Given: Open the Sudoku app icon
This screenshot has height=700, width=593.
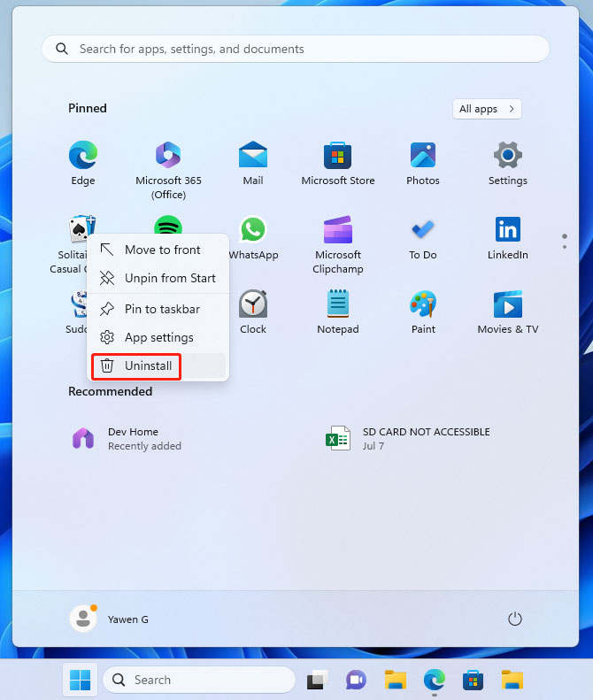Looking at the screenshot, I should (x=80, y=304).
